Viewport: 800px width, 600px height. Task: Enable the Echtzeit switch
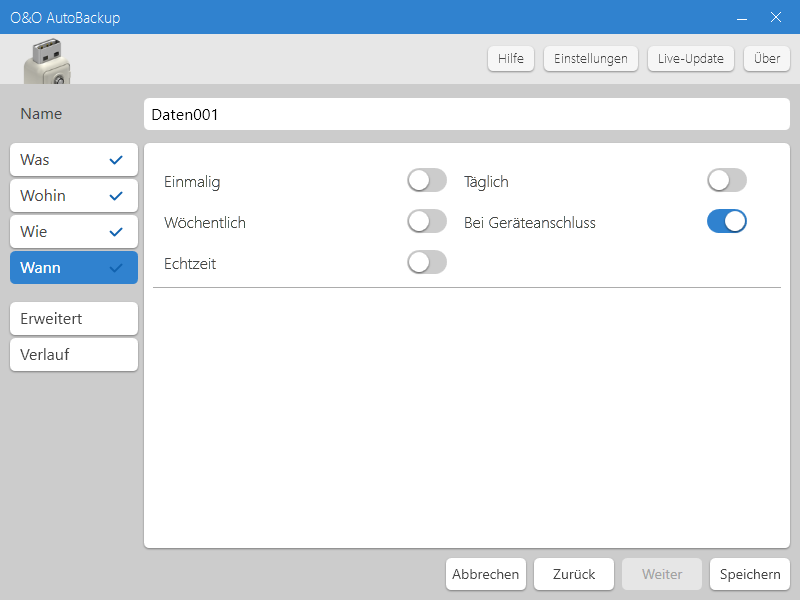click(427, 262)
